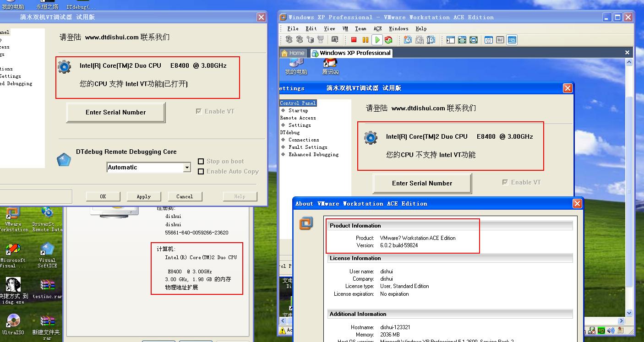Click the Reset virtual machine icon
Screen dimensions: 644x342
(x=388, y=40)
